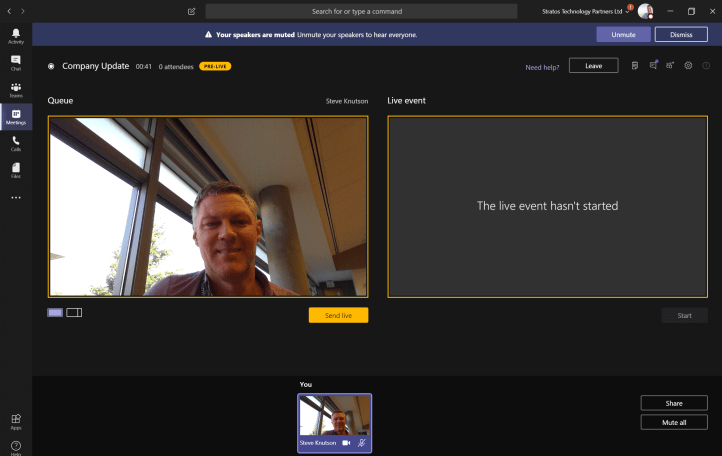Open the Activity feed

[16, 36]
